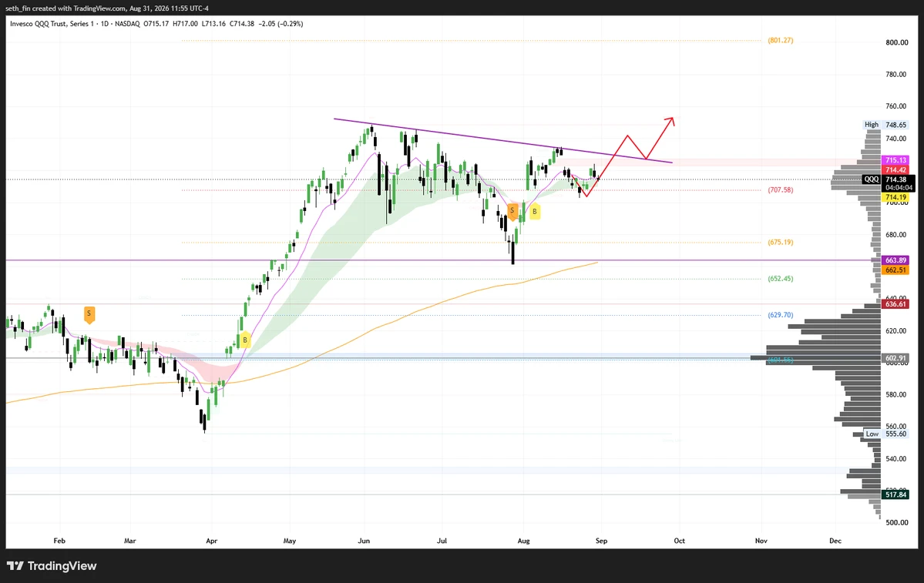The width and height of the screenshot is (924, 583).
Task: Select the magenta 715.13 price label
Action: [895, 160]
